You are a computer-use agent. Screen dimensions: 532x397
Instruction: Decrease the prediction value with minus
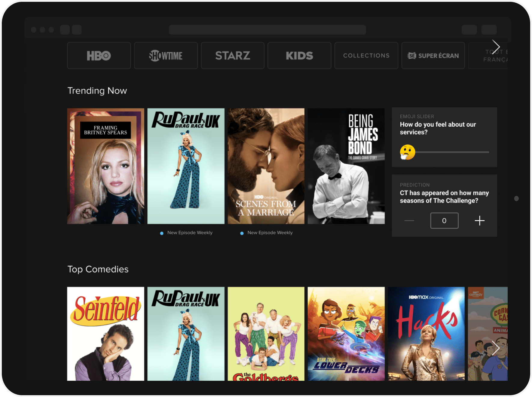409,221
